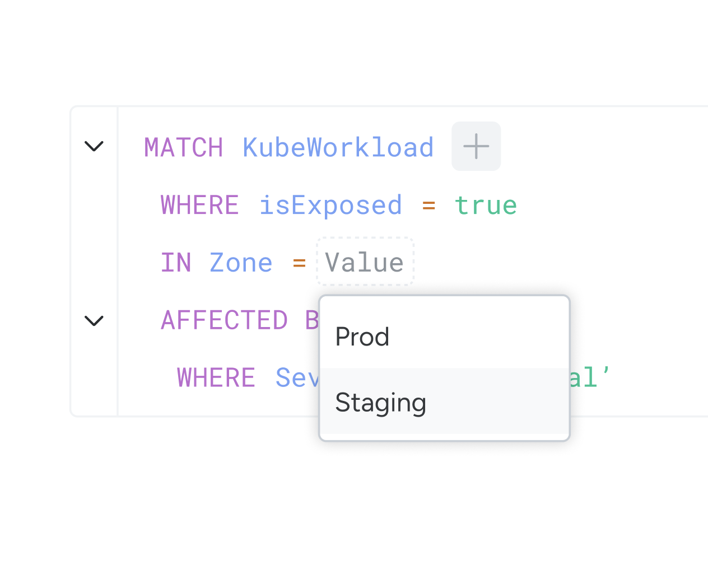The height and width of the screenshot is (588, 708).
Task: Click the KubeWorkload entity token
Action: 338,148
